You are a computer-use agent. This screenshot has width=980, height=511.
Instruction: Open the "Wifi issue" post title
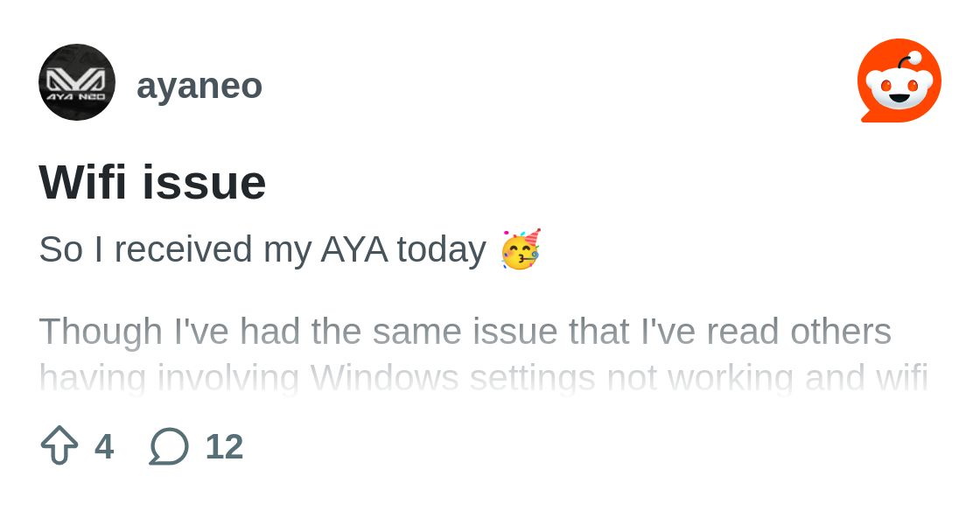(x=152, y=182)
